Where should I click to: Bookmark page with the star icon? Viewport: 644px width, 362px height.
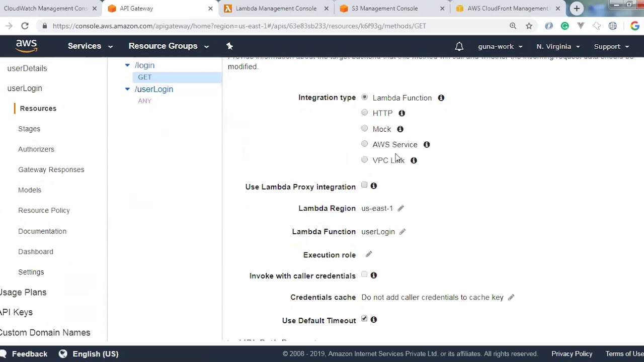pyautogui.click(x=529, y=26)
